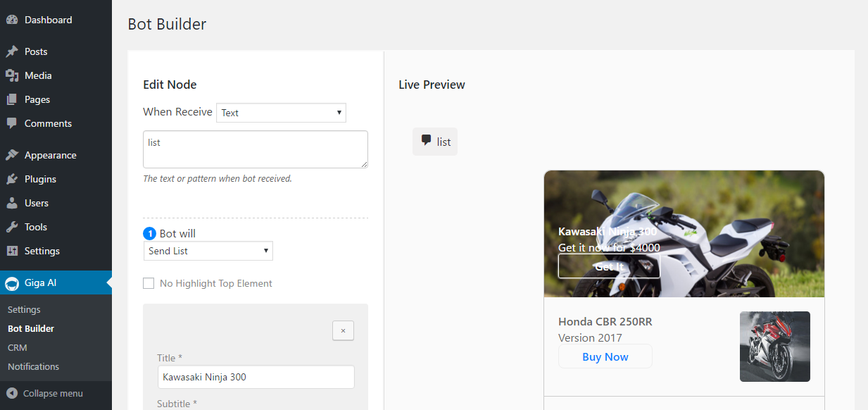Image resolution: width=868 pixels, height=410 pixels.
Task: Go to CRM under Giga AI
Action: click(x=17, y=347)
